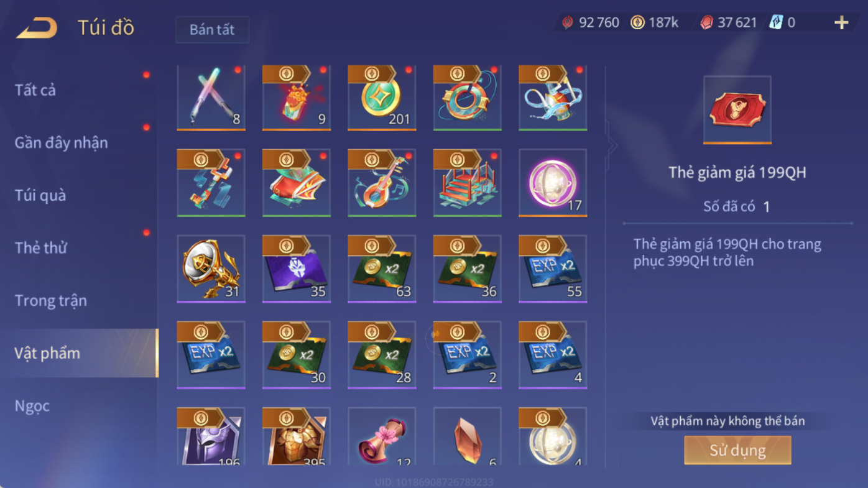Viewport: 868px width, 488px height.
Task: Select the golden staff item with count 31
Action: [x=211, y=269]
